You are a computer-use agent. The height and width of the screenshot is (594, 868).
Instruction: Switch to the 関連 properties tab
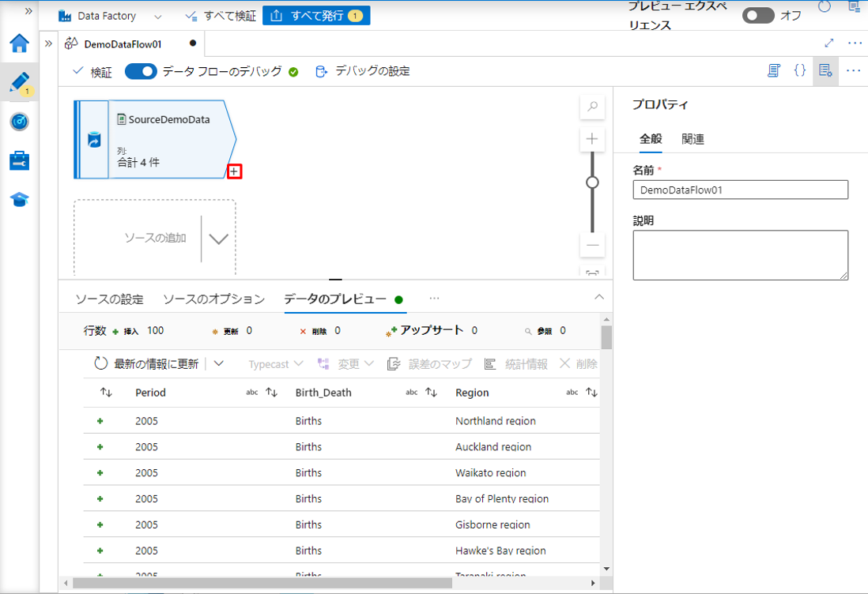click(693, 139)
